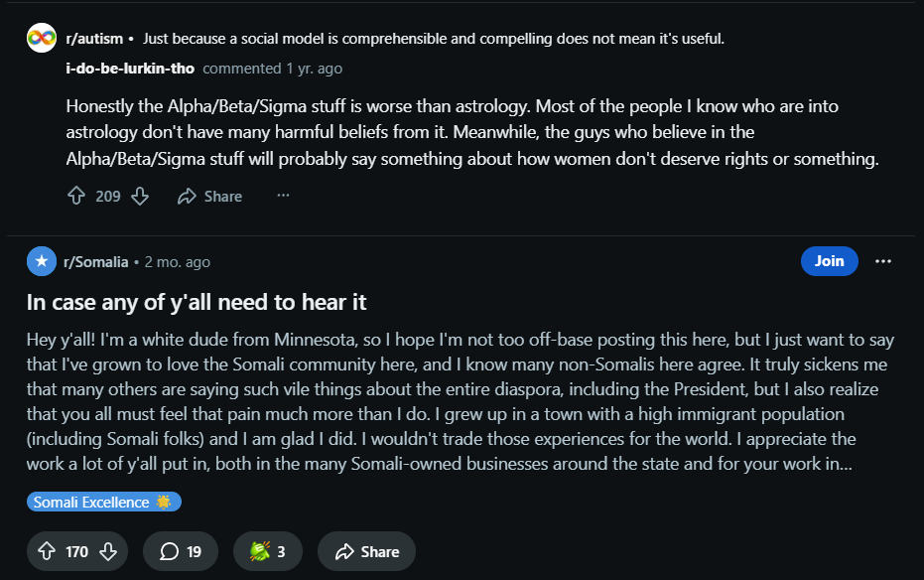
Task: Downvote the i-do-be-lurkin-tho comment
Action: (140, 197)
